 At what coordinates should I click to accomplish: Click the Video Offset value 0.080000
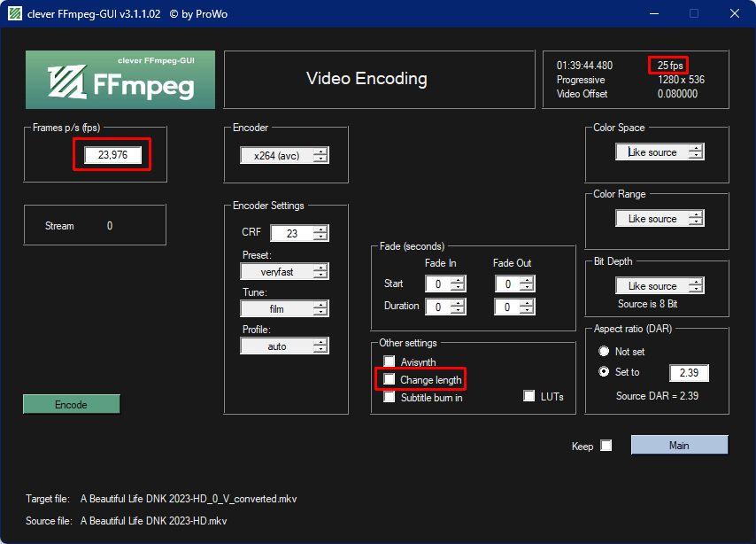pos(677,94)
